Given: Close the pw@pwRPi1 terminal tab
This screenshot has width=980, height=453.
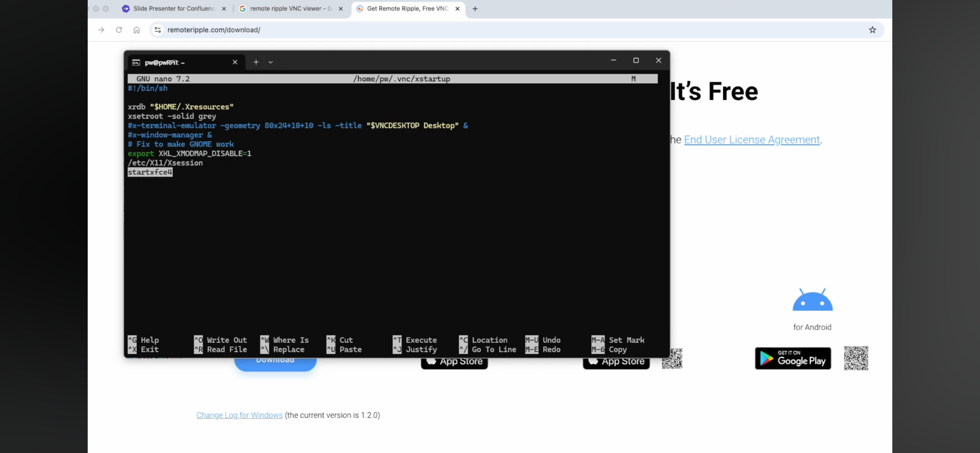Looking at the screenshot, I should (235, 62).
